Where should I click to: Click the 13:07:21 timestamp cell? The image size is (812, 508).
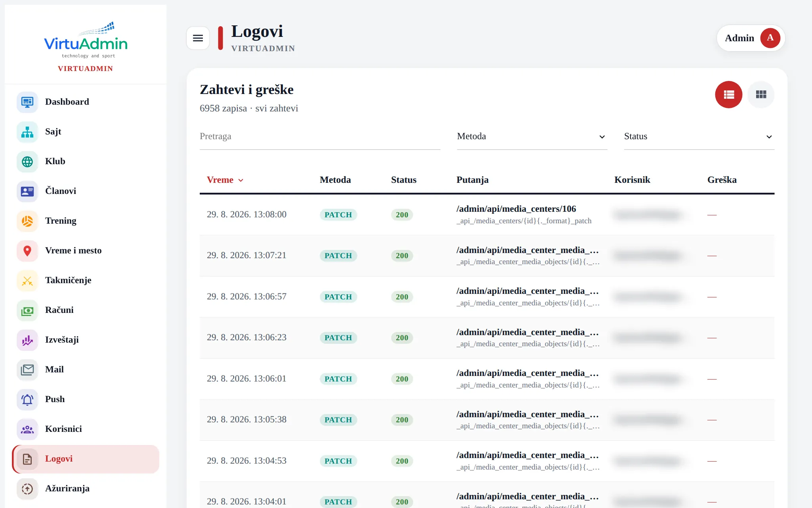(246, 255)
